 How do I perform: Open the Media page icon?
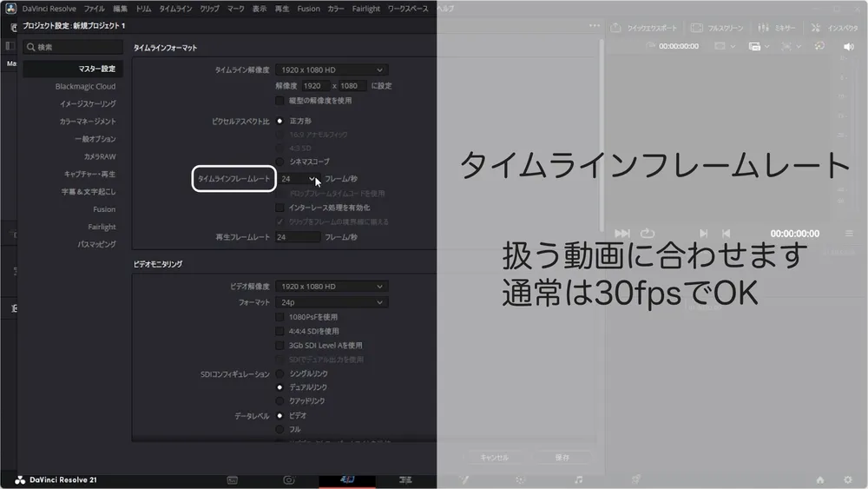tap(233, 480)
